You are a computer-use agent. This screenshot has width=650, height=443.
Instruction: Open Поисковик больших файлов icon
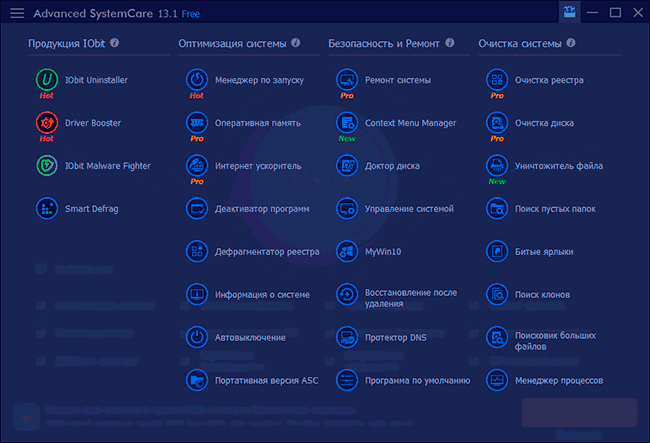click(x=497, y=337)
